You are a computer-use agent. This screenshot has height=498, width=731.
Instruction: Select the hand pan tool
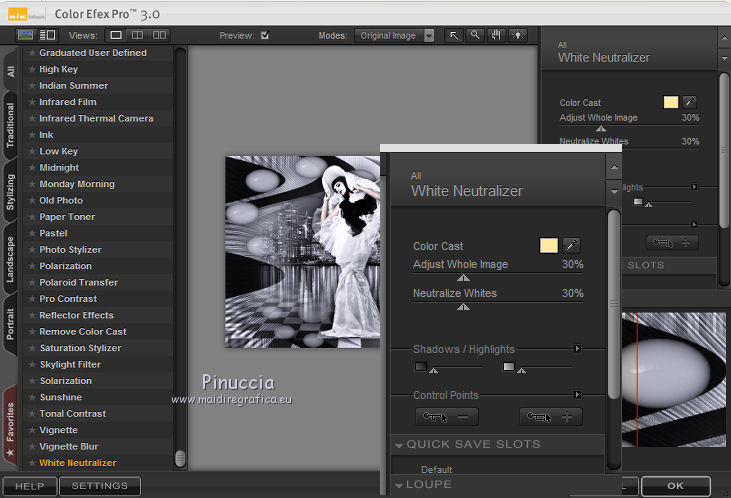496,35
